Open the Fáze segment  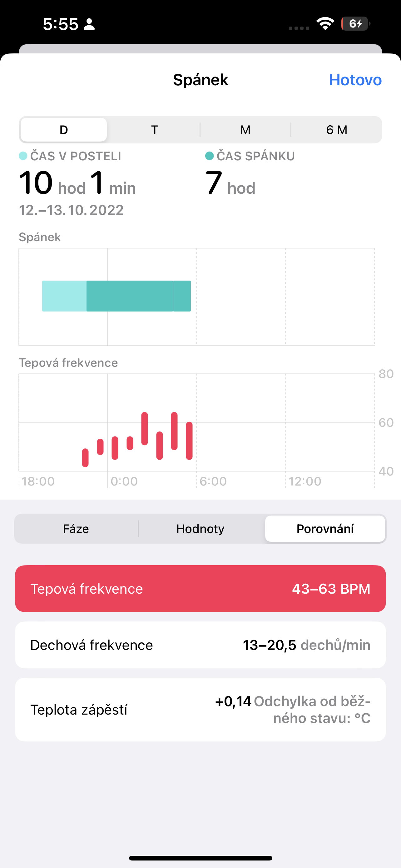tap(76, 529)
